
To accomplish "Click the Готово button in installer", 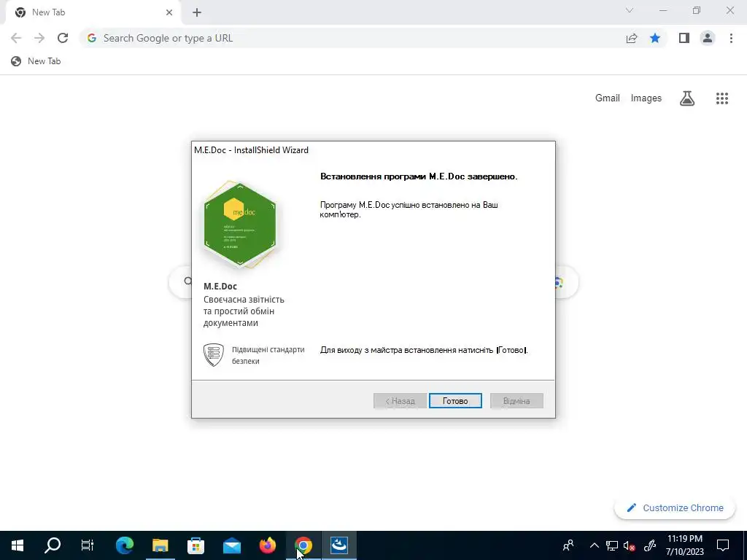I will click(455, 401).
